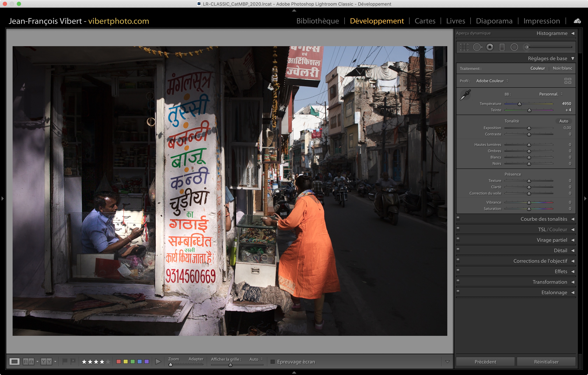Image resolution: width=588 pixels, height=375 pixels.
Task: Select the Red Eye Correction tool
Action: [490, 47]
